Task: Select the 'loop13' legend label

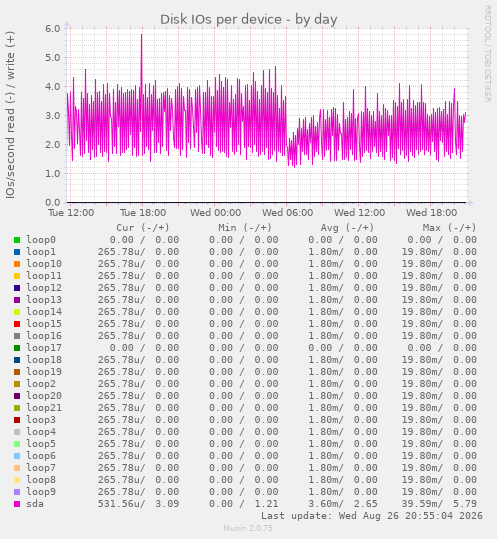Action: click(x=44, y=300)
